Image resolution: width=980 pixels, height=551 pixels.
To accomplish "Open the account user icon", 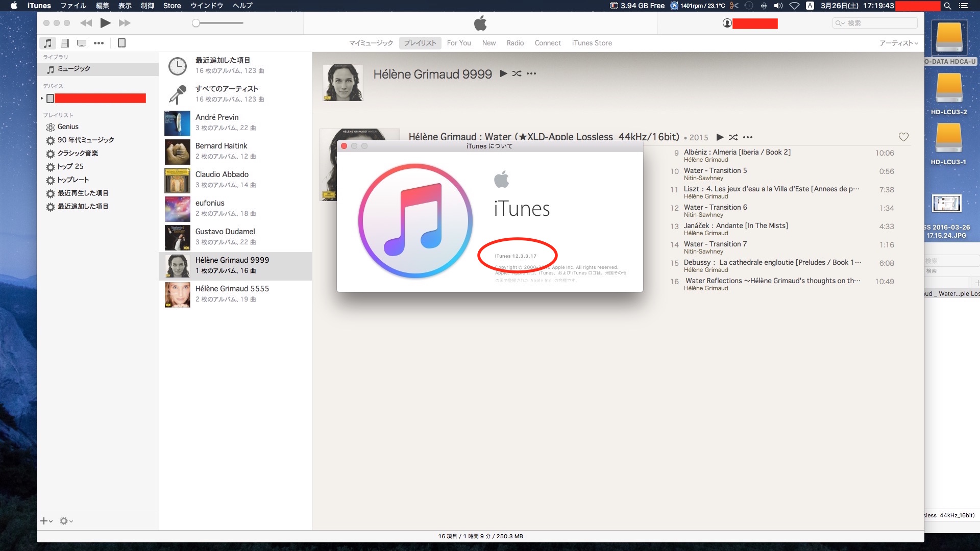I will (x=727, y=23).
